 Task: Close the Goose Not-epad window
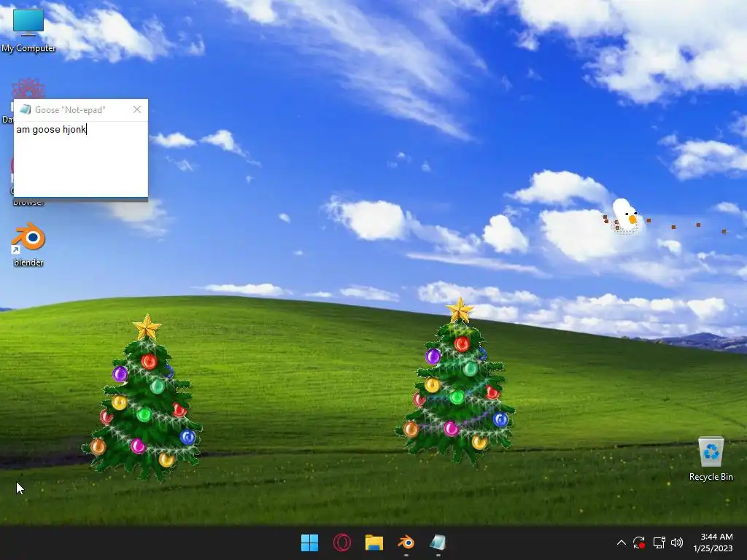coord(137,109)
